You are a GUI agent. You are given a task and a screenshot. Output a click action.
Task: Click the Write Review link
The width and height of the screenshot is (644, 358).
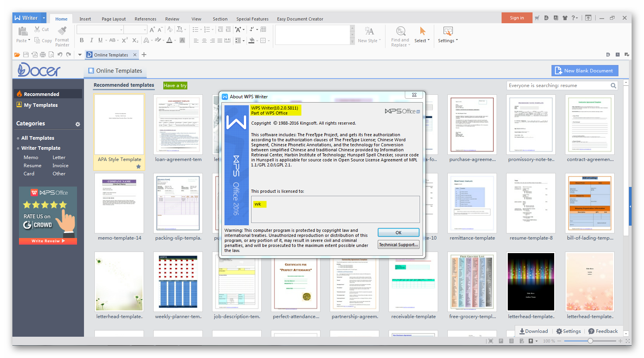tap(48, 241)
